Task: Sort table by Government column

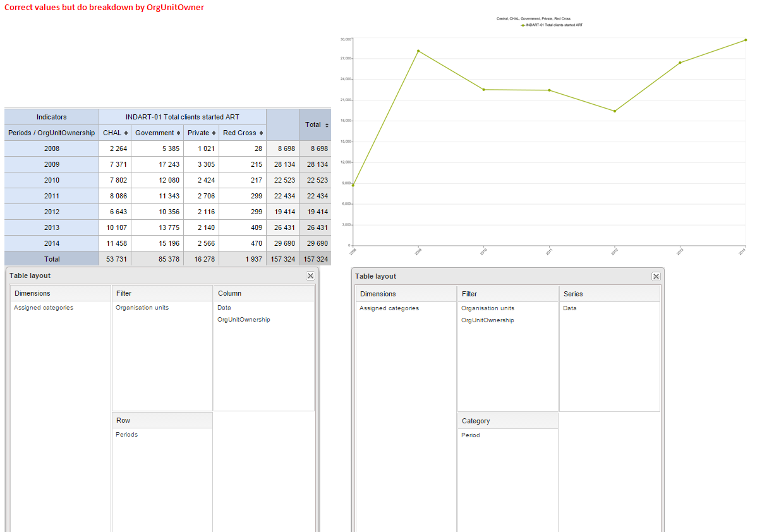Action: point(179,133)
